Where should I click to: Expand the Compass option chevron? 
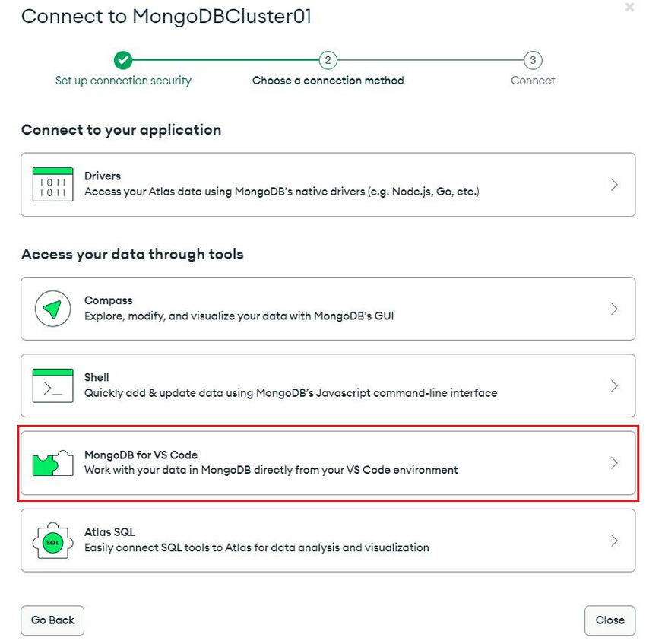click(x=614, y=309)
